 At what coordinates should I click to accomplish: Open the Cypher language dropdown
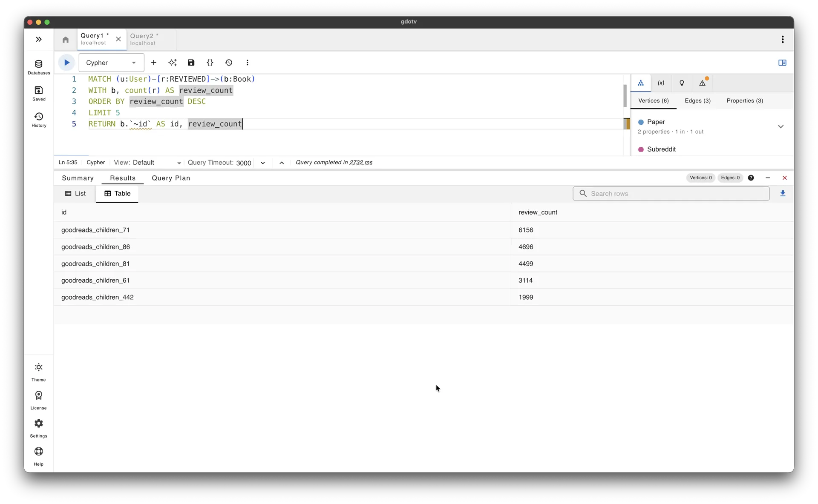[111, 63]
